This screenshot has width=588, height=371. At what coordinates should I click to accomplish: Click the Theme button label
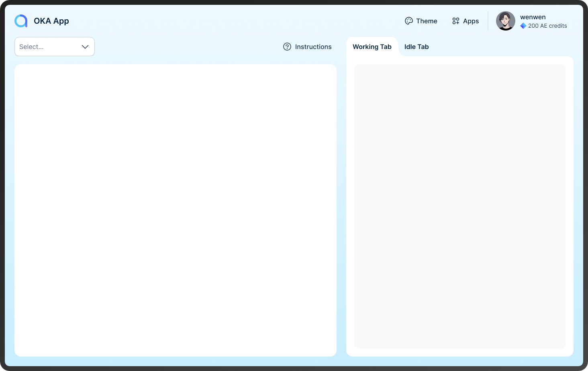coord(427,21)
